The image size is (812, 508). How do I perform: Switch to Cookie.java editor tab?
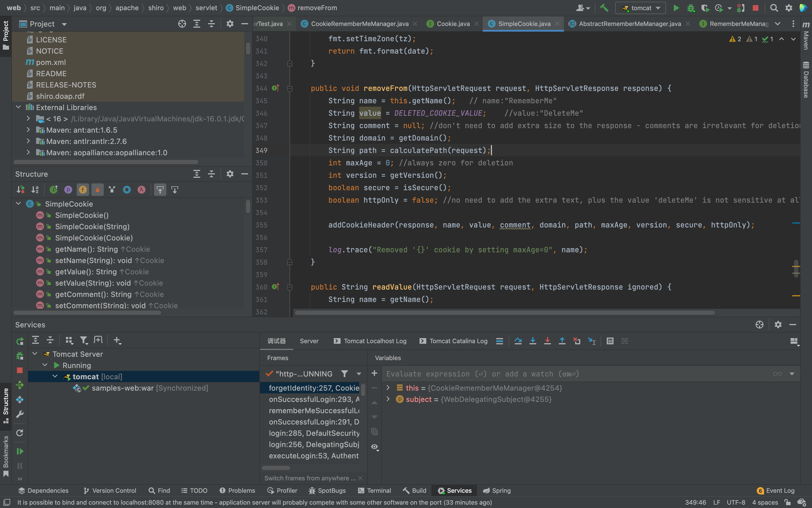coord(453,24)
